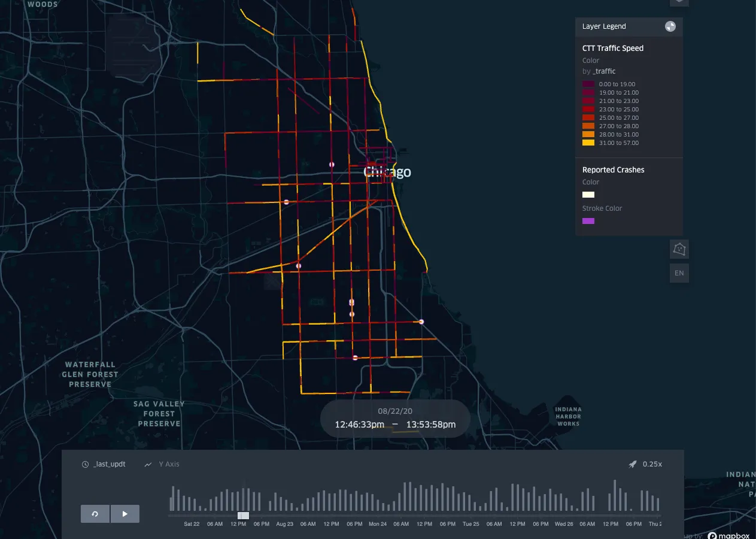This screenshot has height=539, width=756.
Task: Grab the time range slider handle
Action: click(x=243, y=516)
